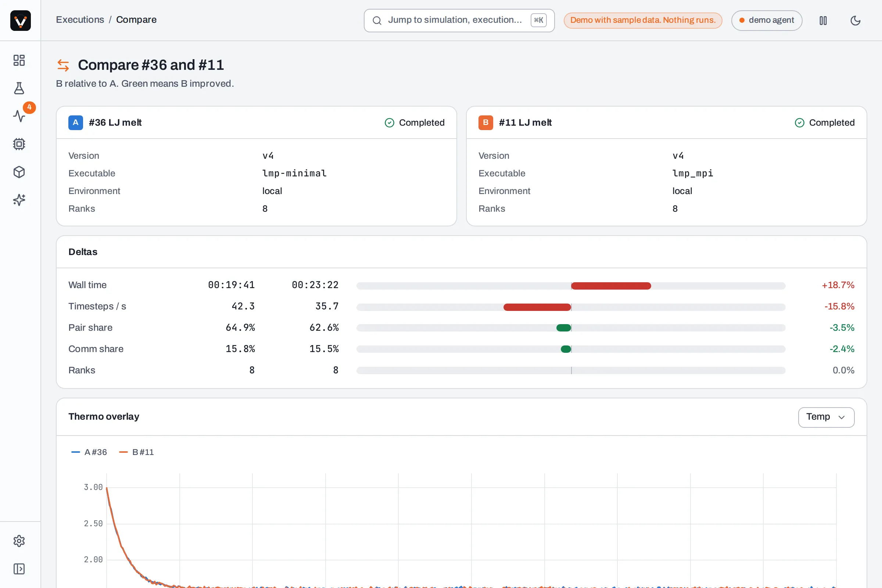Open the dashboard grid icon in sidebar

pos(19,60)
